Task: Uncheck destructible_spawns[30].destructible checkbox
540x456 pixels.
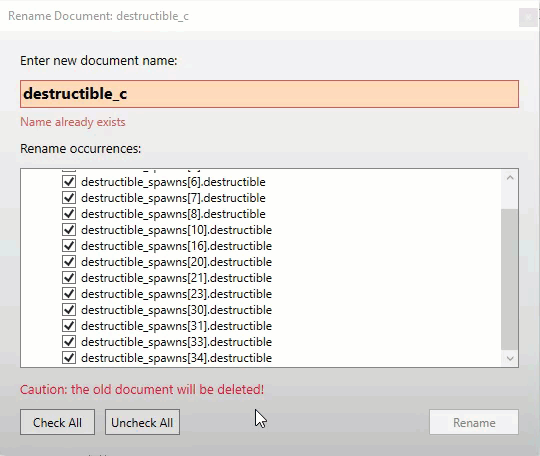Action: [x=69, y=310]
